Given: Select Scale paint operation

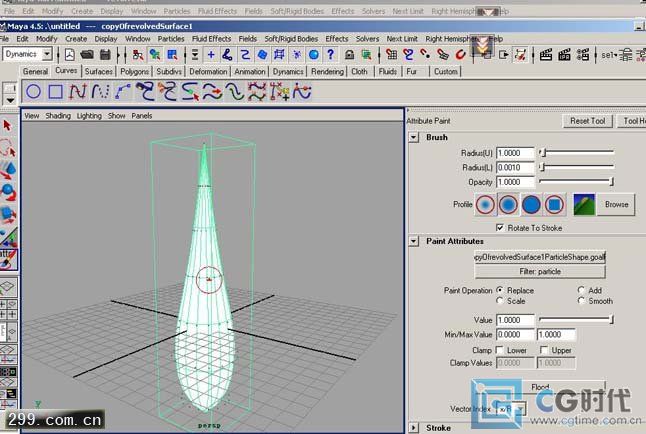Looking at the screenshot, I should (500, 301).
